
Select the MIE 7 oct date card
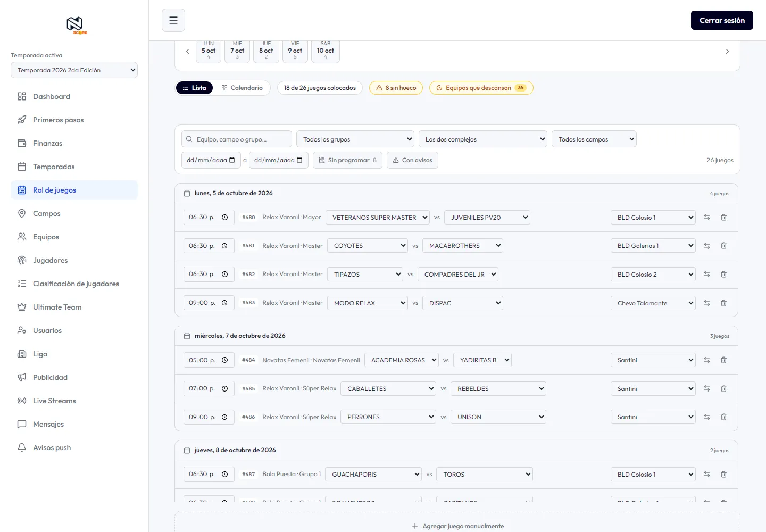(237, 51)
